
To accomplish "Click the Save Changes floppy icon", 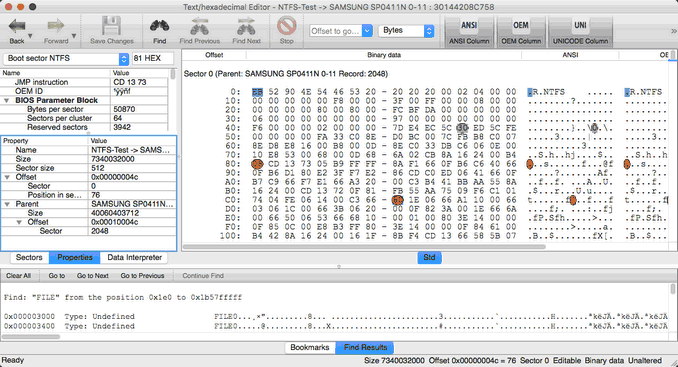I will pyautogui.click(x=112, y=26).
